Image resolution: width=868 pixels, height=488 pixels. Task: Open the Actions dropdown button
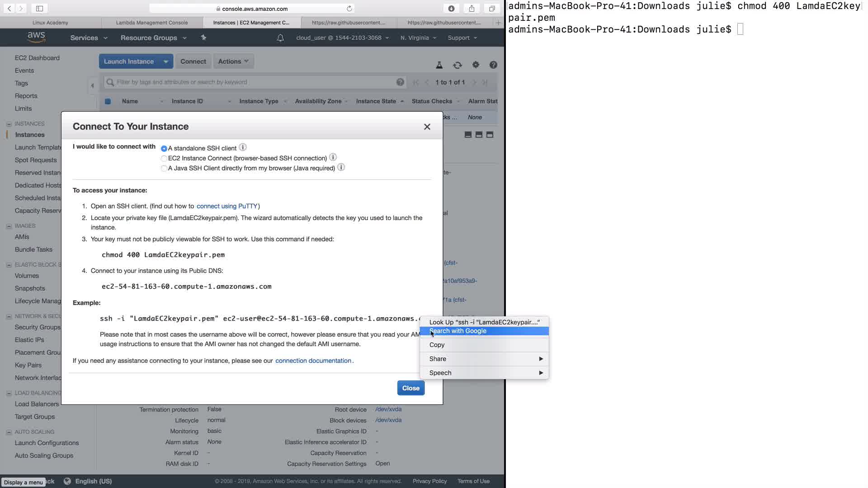[x=233, y=61]
